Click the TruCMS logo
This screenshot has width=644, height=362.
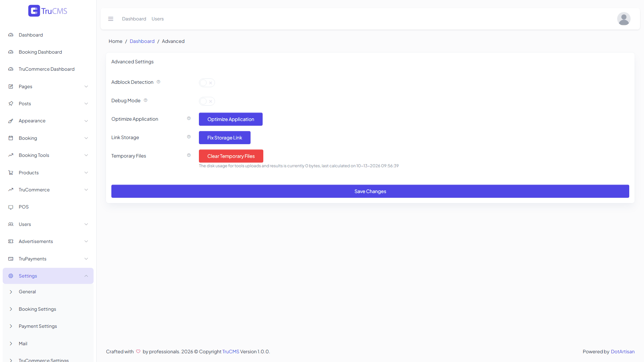[x=48, y=11]
